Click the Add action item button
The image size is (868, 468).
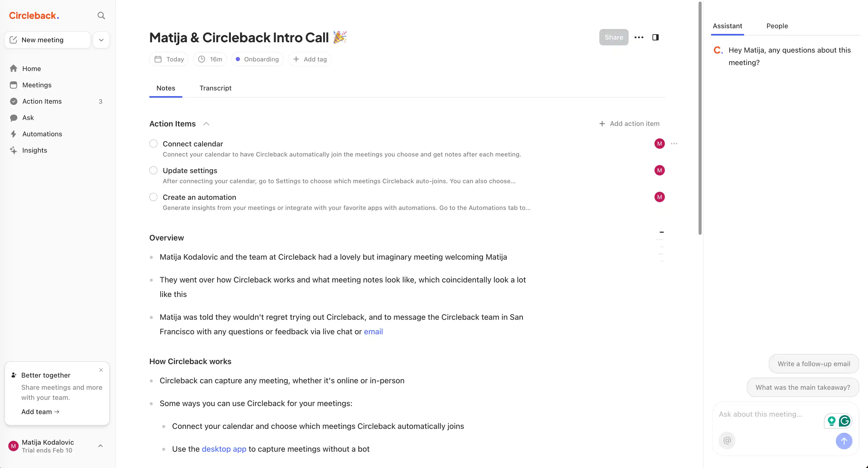pyautogui.click(x=629, y=123)
